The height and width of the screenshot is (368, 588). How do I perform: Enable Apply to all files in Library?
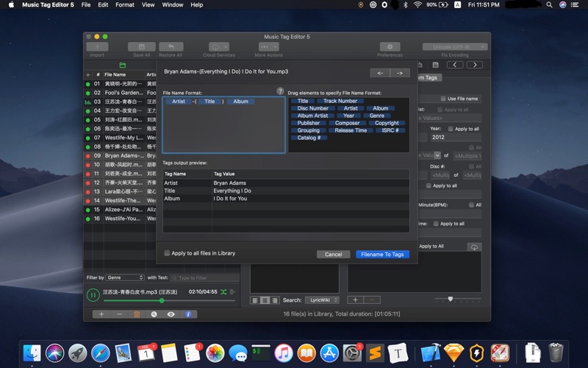[x=167, y=253]
